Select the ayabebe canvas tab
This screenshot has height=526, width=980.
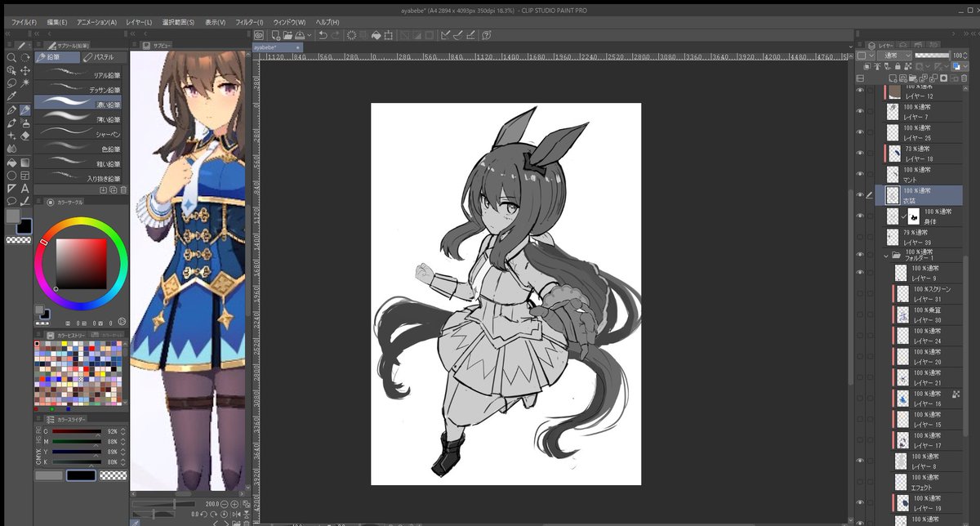[x=278, y=47]
